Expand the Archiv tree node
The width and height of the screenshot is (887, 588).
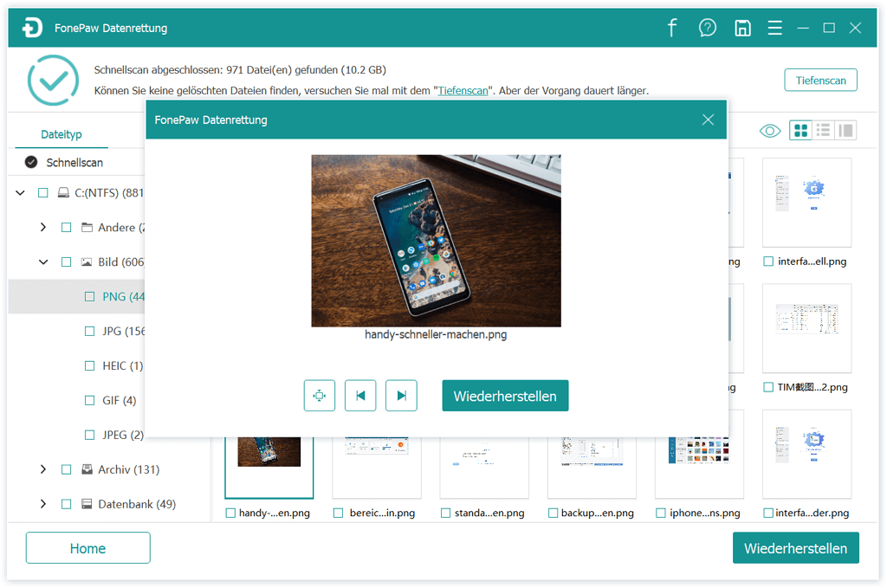pyautogui.click(x=43, y=469)
